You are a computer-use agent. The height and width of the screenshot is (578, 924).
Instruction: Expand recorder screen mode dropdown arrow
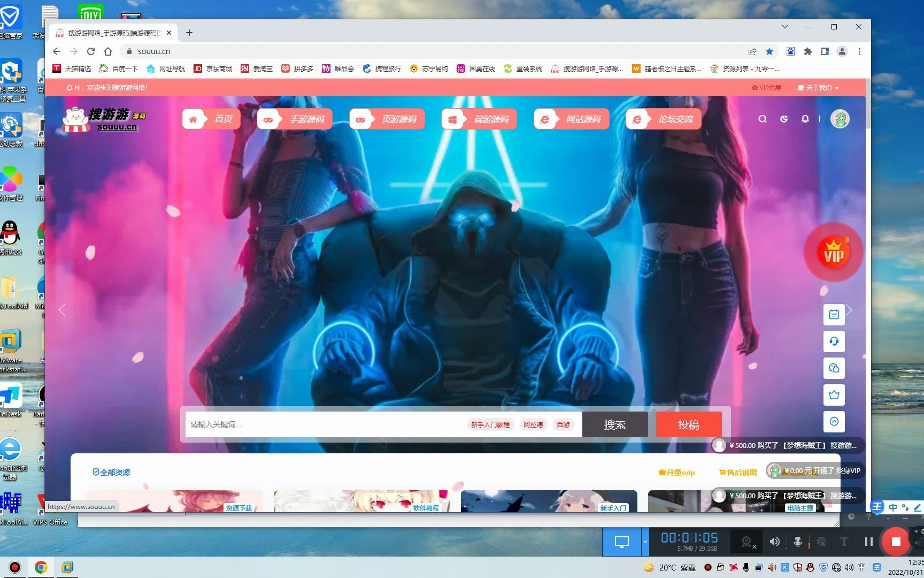tap(645, 542)
